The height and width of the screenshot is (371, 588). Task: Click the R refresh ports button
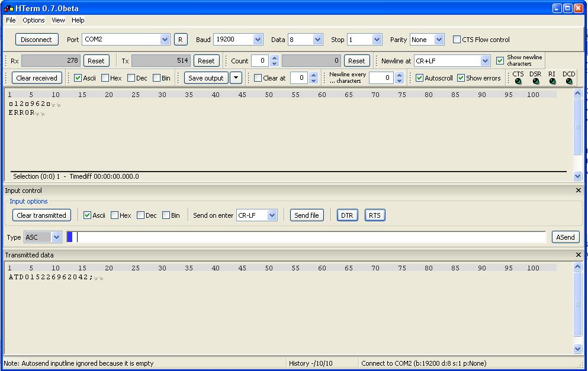181,39
